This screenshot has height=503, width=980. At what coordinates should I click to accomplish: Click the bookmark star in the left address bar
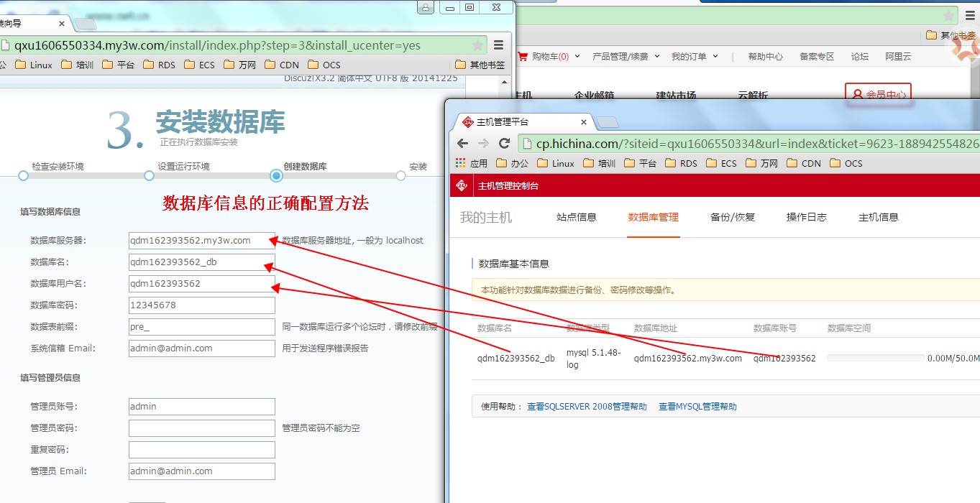point(477,45)
